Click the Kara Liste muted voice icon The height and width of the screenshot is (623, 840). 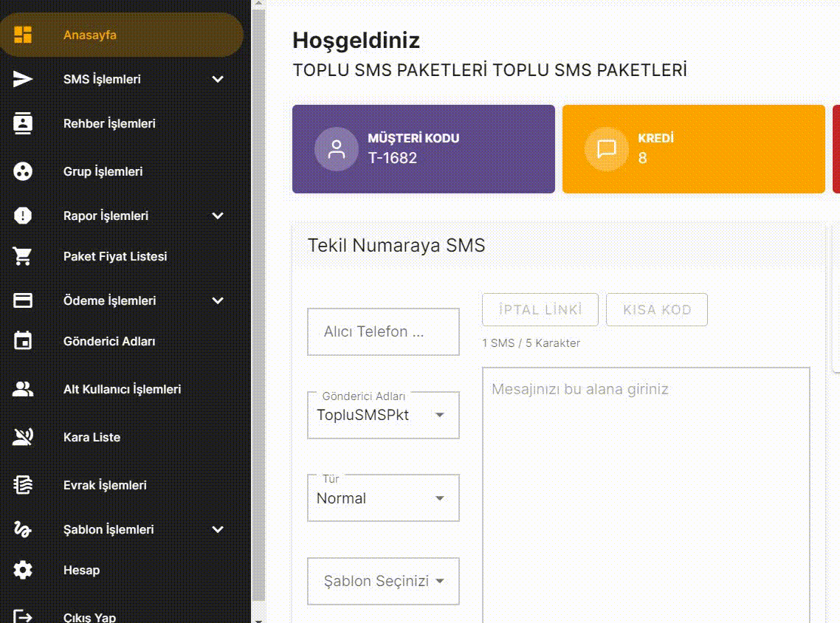tap(22, 437)
